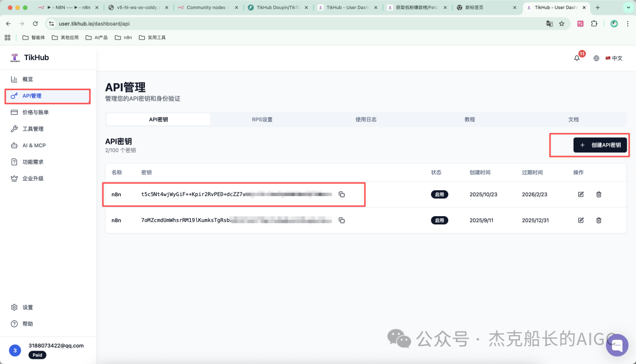The width and height of the screenshot is (636, 364).
Task: Bookmark this page with star icon
Action: 562,24
